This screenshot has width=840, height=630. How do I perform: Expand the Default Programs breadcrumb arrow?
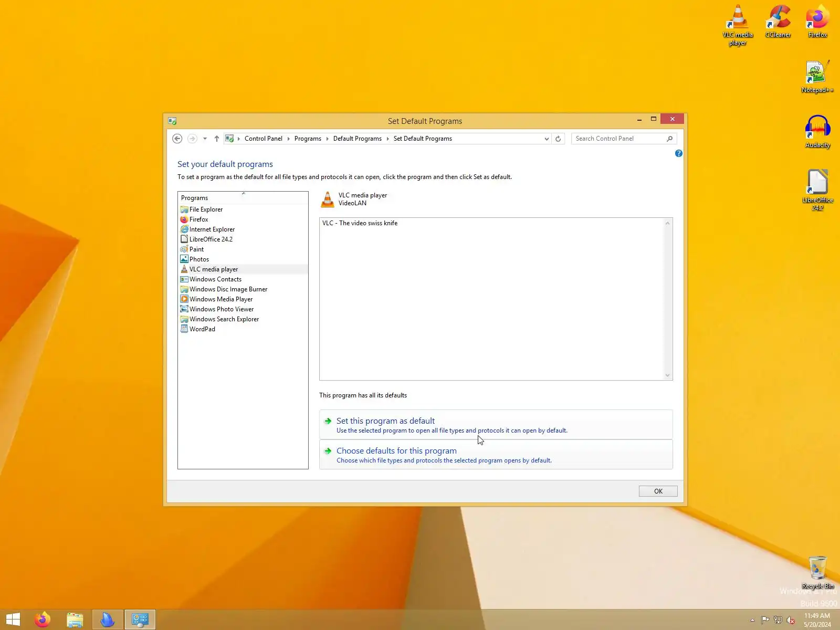pos(387,139)
